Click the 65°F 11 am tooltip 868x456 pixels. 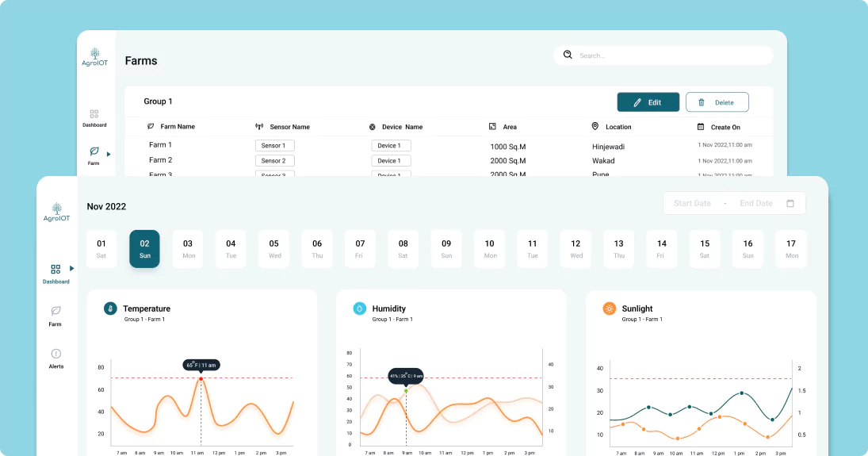tap(201, 365)
